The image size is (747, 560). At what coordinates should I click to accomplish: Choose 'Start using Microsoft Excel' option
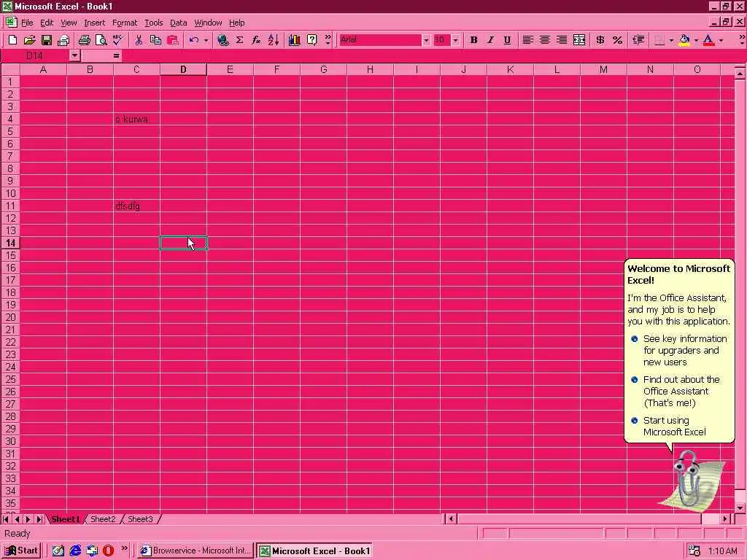tap(675, 426)
